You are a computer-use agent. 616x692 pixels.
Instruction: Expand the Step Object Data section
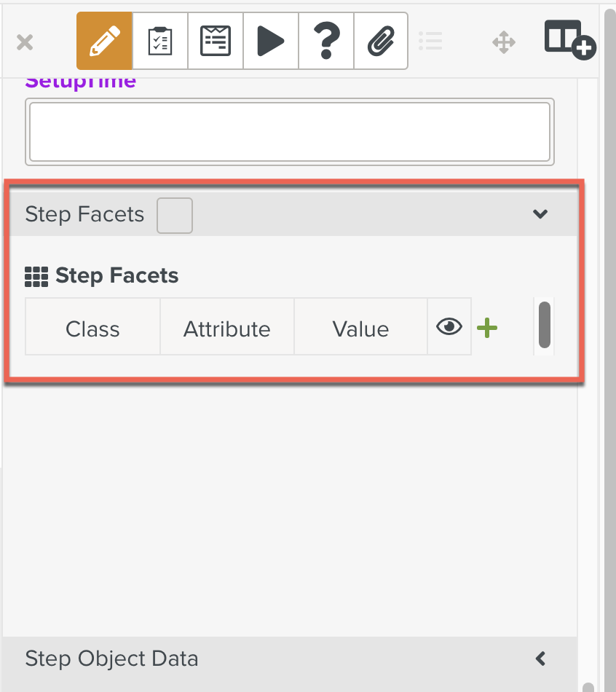pyautogui.click(x=540, y=659)
